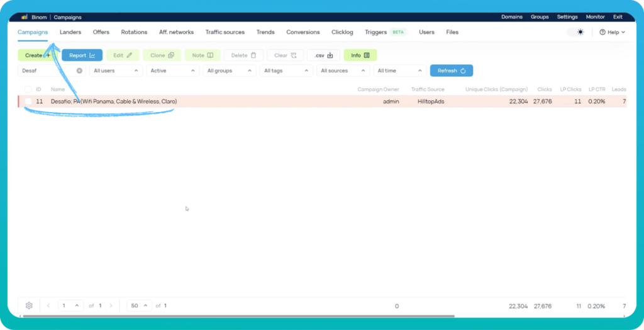The width and height of the screenshot is (644, 330).
Task: Sort by the Clicks column header
Action: pos(545,89)
